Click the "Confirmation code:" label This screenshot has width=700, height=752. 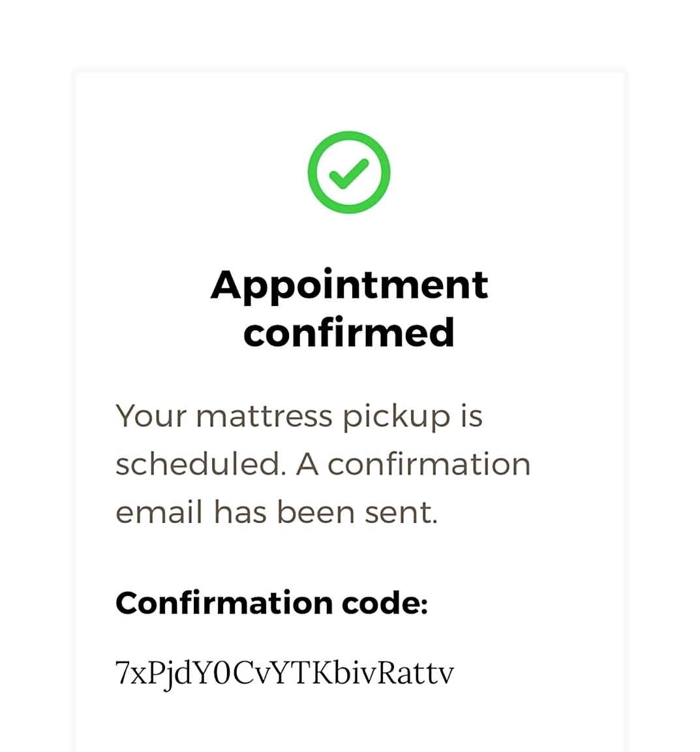pyautogui.click(x=271, y=603)
